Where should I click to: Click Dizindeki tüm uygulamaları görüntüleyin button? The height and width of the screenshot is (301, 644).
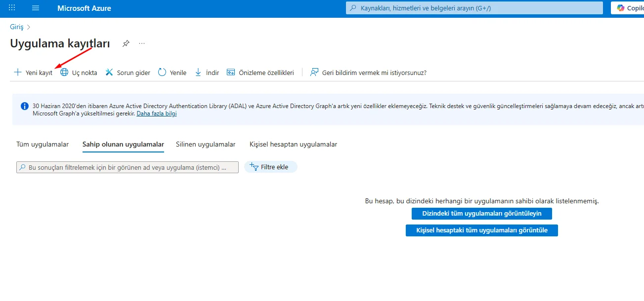[x=482, y=213]
